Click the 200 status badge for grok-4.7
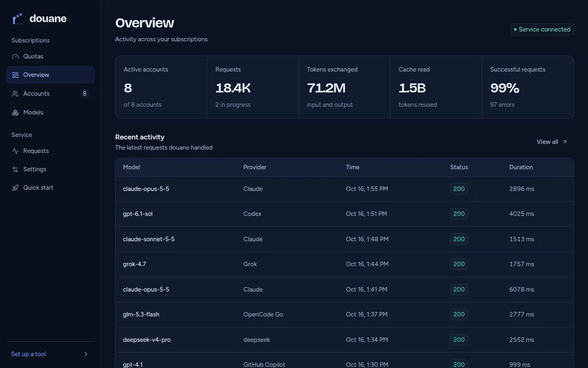The height and width of the screenshot is (368, 588). coord(459,264)
